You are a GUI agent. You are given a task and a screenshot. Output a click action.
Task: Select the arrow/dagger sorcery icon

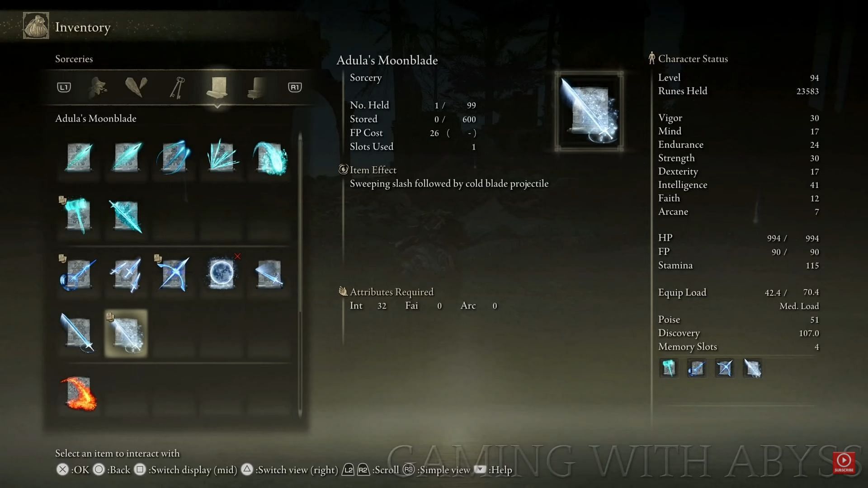tap(173, 273)
